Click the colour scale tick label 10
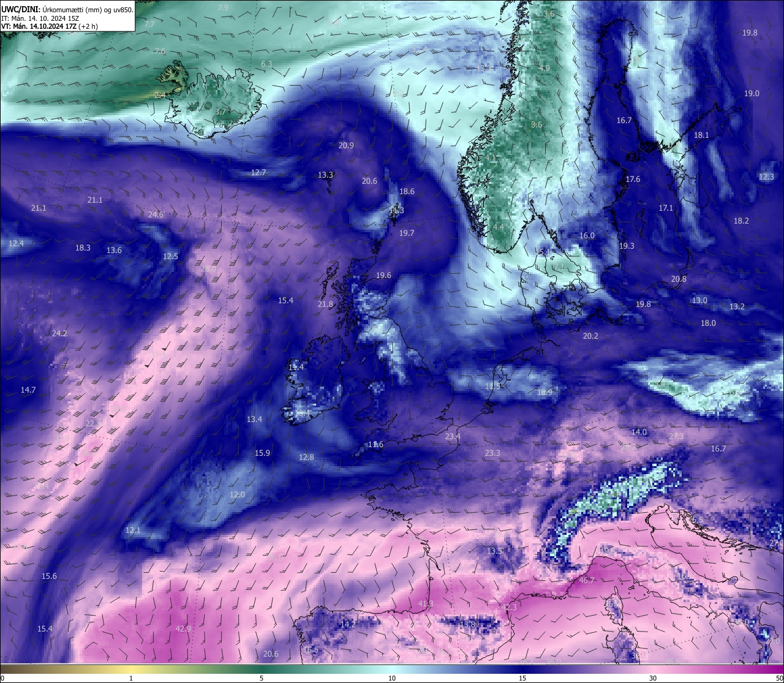The height and width of the screenshot is (683, 784). coord(392,677)
